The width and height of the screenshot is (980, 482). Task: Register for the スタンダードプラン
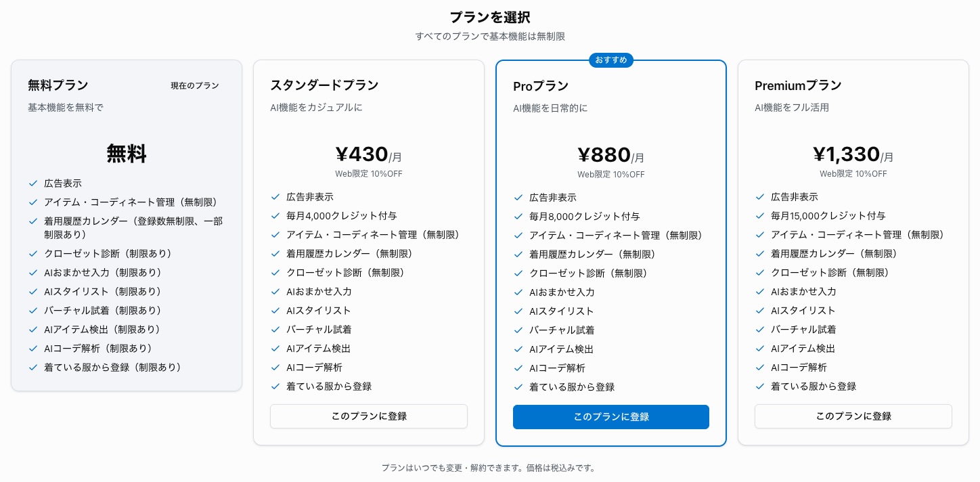point(369,416)
